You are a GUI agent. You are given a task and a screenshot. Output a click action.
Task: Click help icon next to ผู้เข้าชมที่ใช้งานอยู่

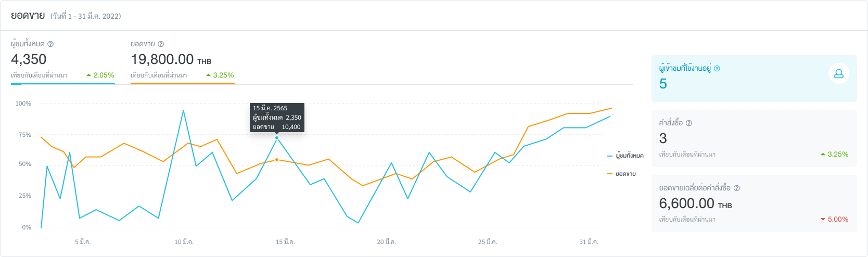point(717,68)
